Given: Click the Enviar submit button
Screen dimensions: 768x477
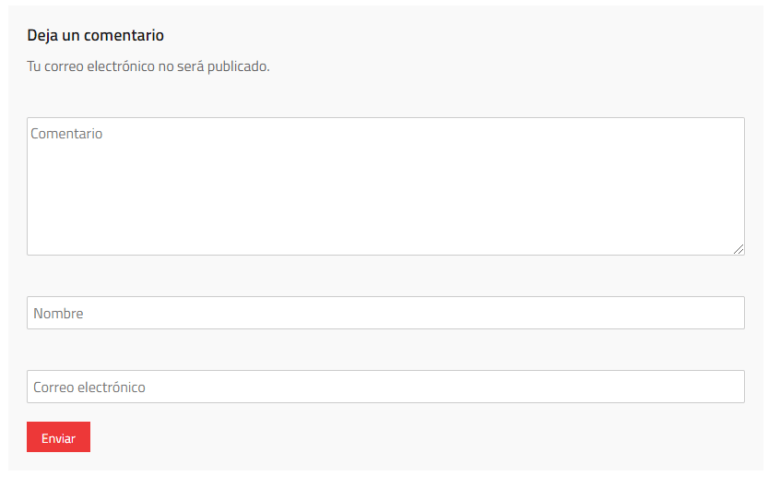Looking at the screenshot, I should pyautogui.click(x=58, y=437).
